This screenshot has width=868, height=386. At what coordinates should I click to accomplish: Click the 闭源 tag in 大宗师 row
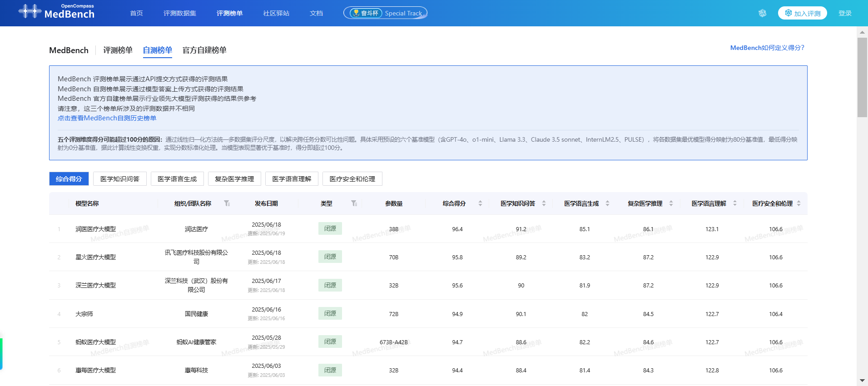pos(330,313)
